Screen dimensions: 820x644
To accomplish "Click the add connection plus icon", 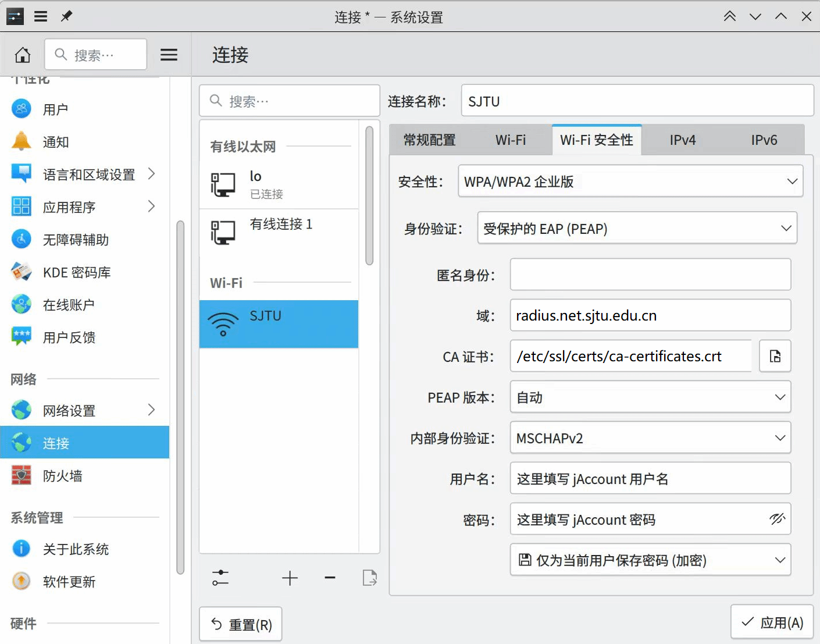I will (290, 578).
